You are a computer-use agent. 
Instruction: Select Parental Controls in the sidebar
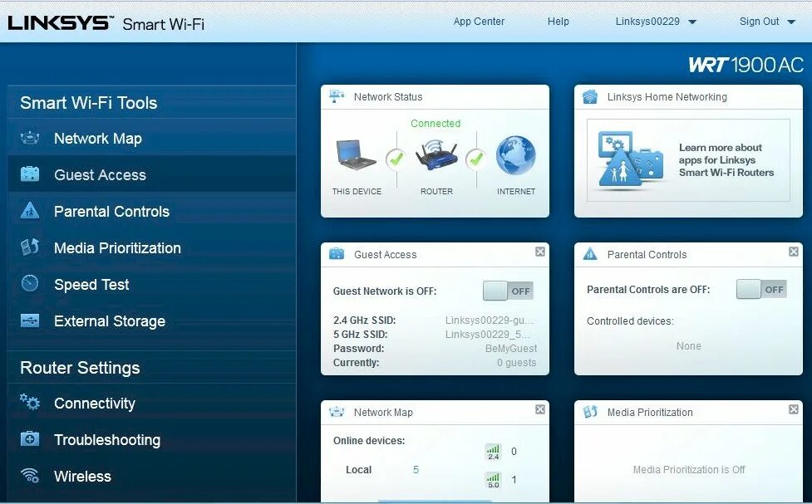pos(152,211)
